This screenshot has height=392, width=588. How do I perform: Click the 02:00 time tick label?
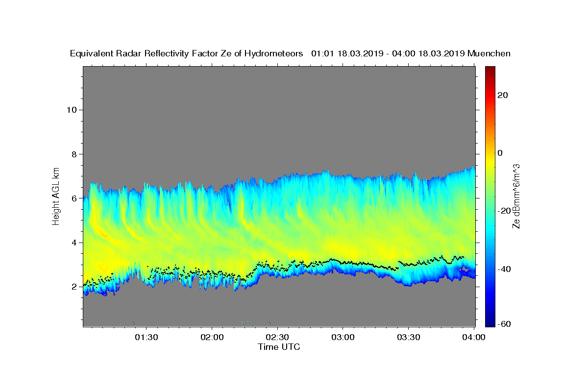pos(212,337)
